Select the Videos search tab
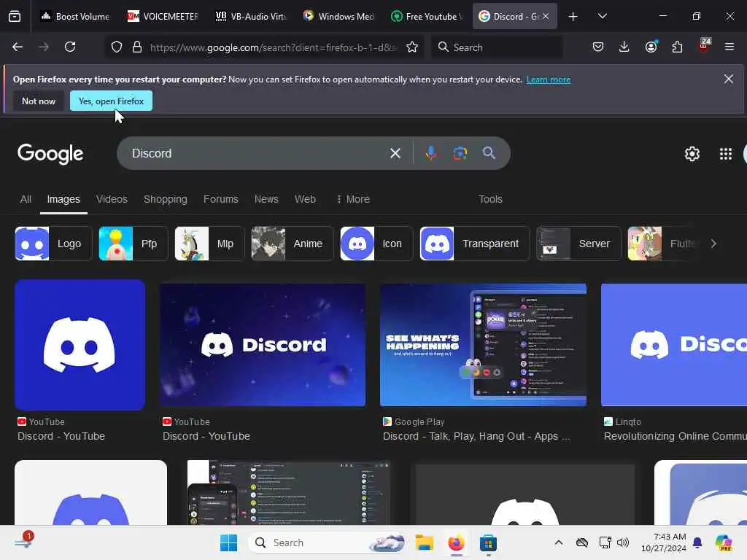This screenshot has width=747, height=560. click(x=112, y=199)
